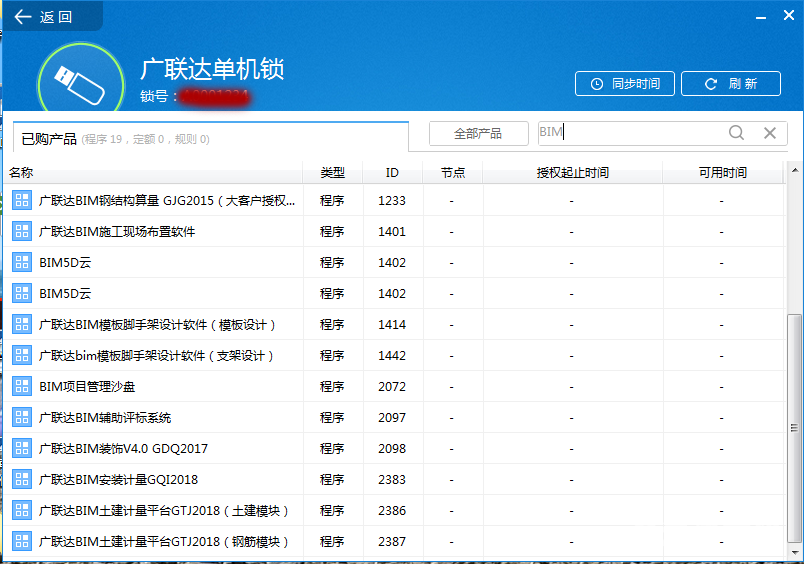Click ID cell 2386

(x=392, y=511)
